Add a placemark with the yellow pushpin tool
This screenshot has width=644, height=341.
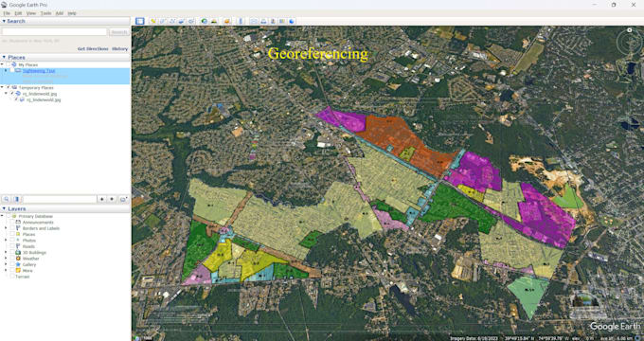(x=153, y=21)
